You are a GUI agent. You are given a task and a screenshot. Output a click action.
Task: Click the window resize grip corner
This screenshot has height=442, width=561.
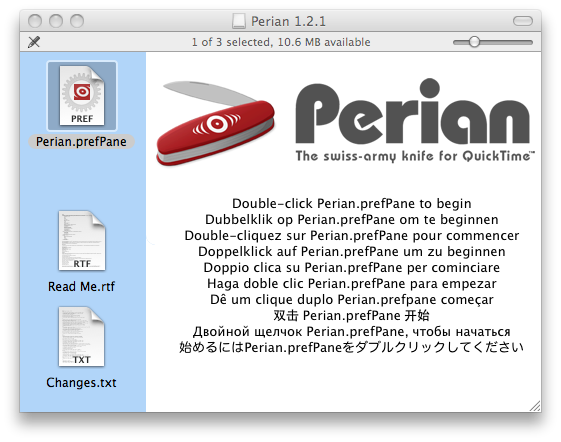(x=535, y=406)
